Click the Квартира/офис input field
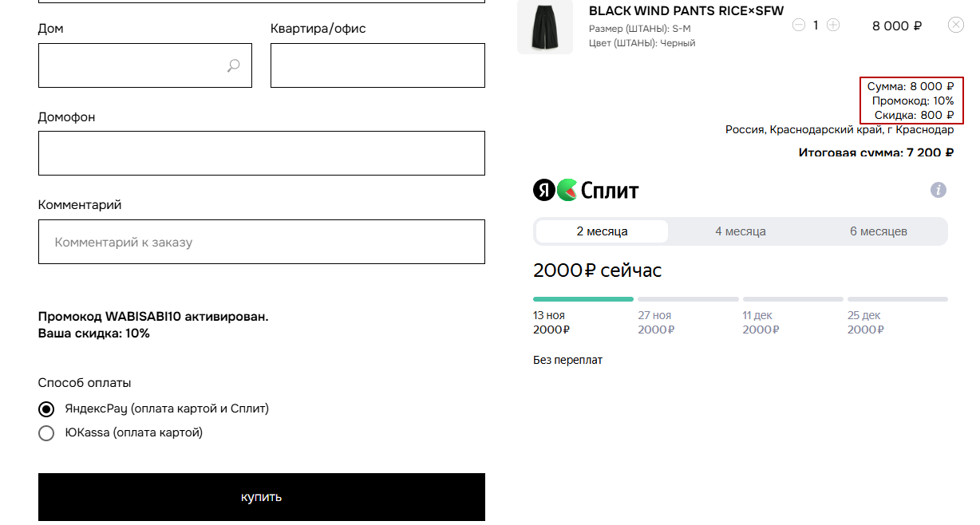This screenshot has width=980, height=525. click(377, 65)
